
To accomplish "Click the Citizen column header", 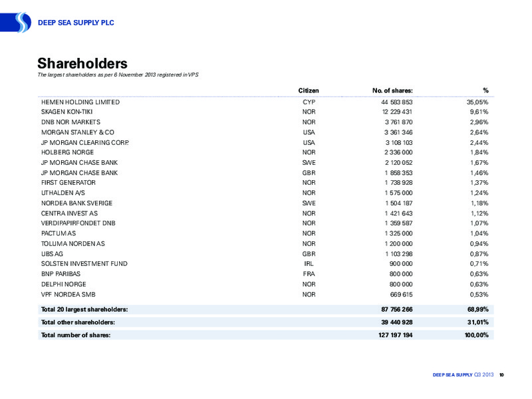I will coord(309,90).
